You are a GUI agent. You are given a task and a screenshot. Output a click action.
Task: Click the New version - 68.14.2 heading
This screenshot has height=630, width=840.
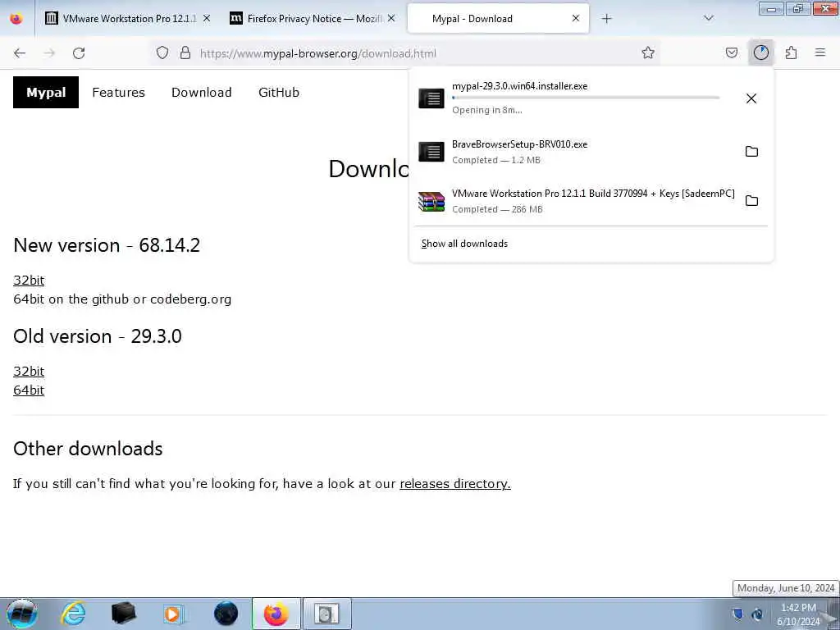pos(107,245)
